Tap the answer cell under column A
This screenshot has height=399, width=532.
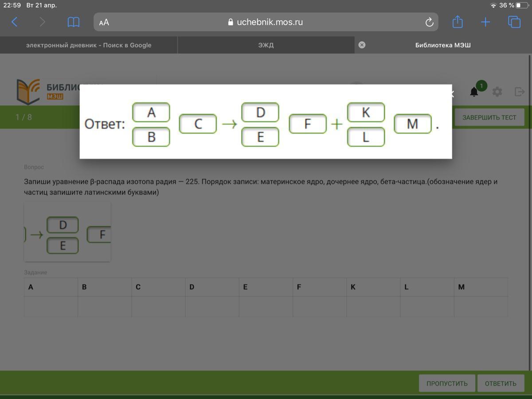pyautogui.click(x=51, y=306)
